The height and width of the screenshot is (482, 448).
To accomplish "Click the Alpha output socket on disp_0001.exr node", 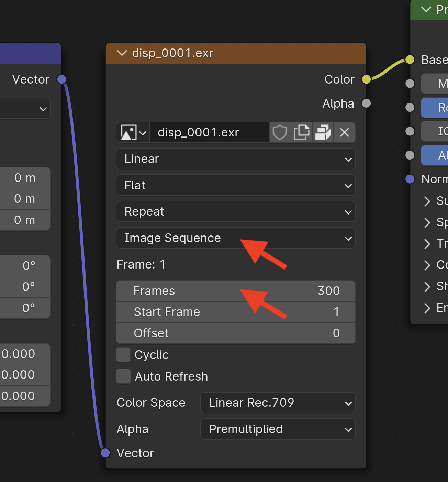I will (x=367, y=103).
